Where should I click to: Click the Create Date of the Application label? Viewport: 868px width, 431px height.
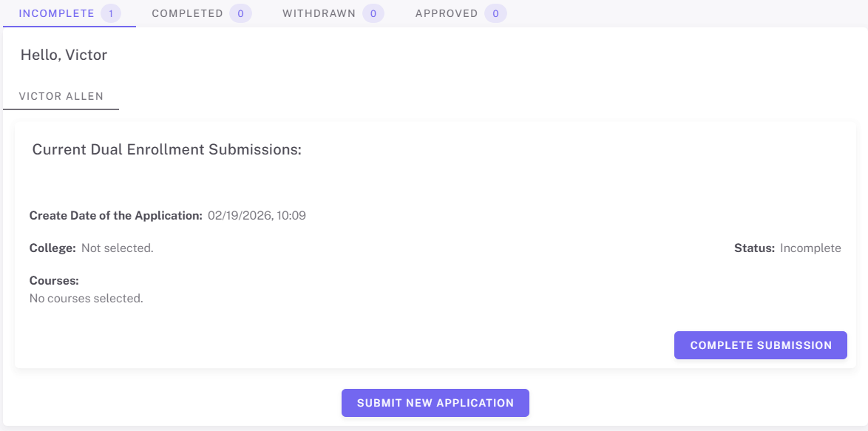[116, 215]
